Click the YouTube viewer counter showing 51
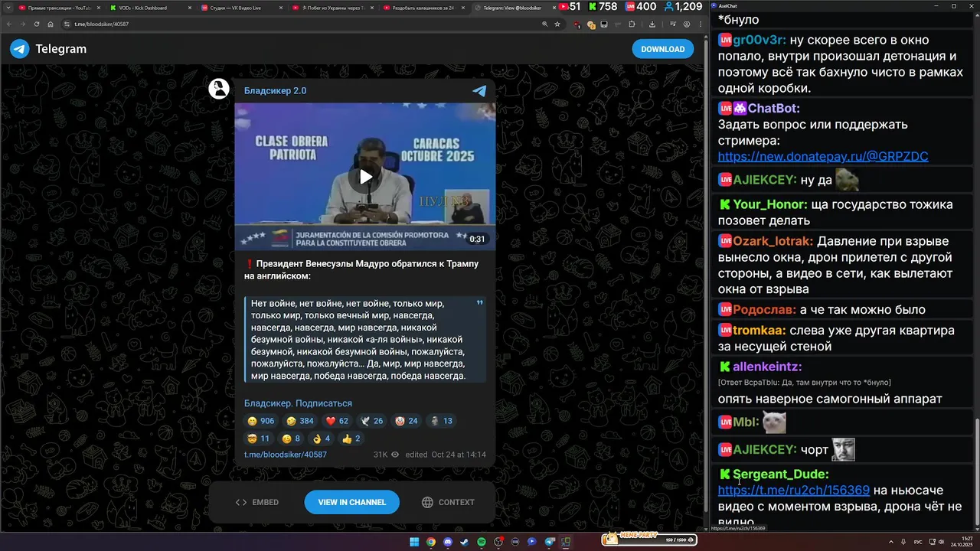The height and width of the screenshot is (551, 980). click(569, 7)
